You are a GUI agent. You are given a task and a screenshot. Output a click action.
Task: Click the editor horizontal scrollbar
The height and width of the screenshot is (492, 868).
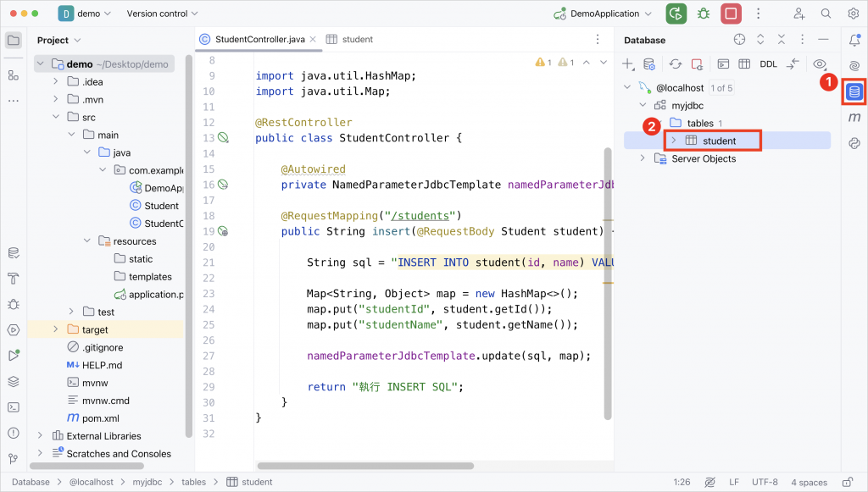[x=365, y=466]
